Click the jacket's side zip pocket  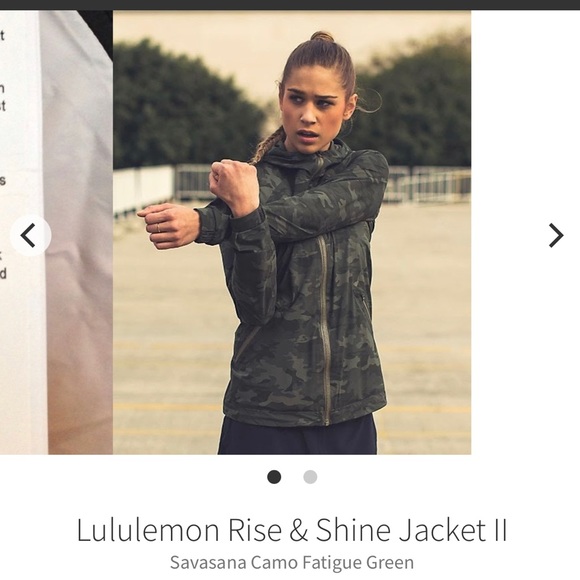[x=362, y=301]
